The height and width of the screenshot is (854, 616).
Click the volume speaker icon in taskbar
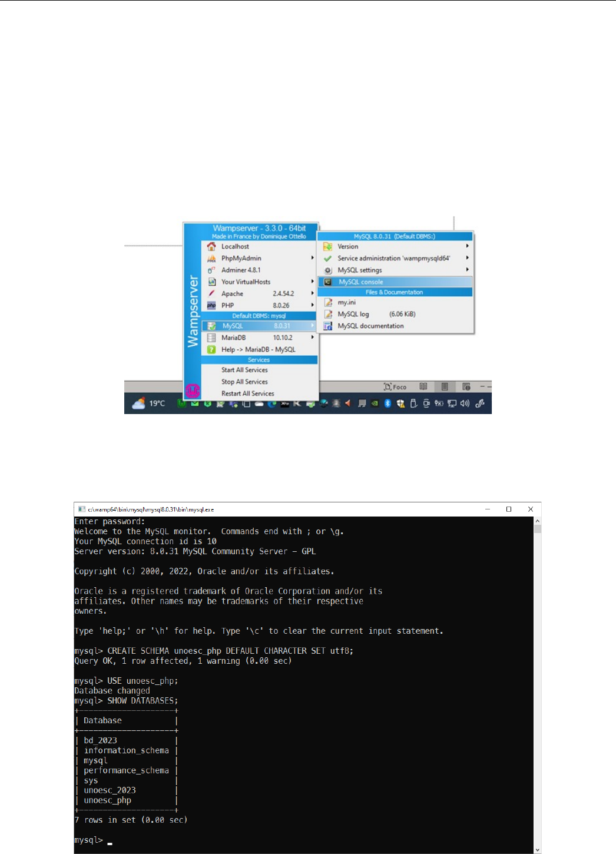[x=465, y=403]
